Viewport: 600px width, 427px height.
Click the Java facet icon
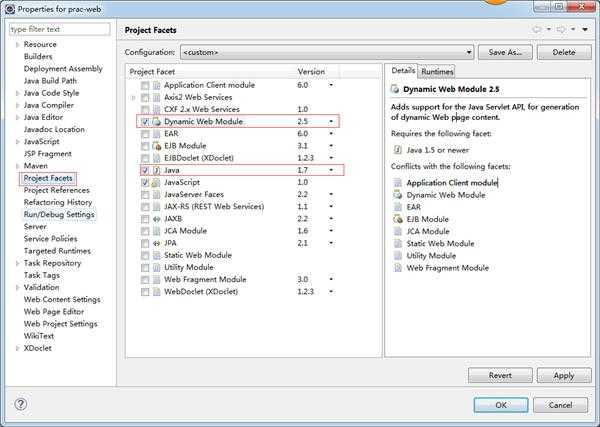(x=157, y=170)
